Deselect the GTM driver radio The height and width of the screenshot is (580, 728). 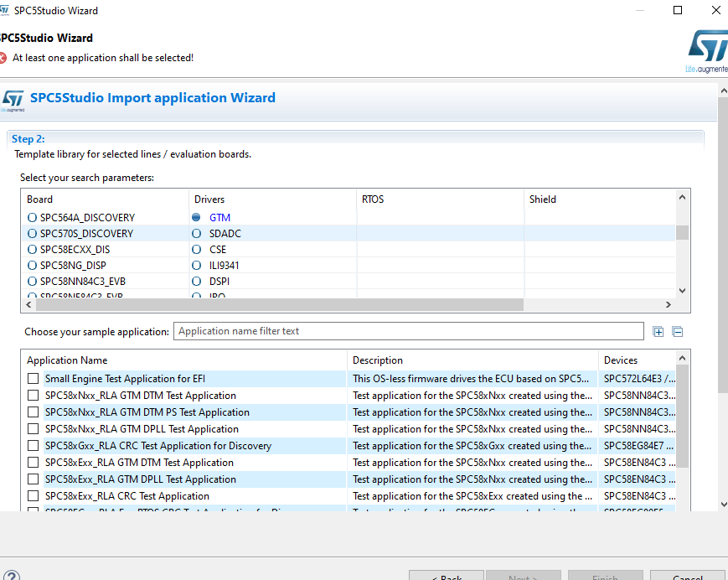pyautogui.click(x=196, y=217)
